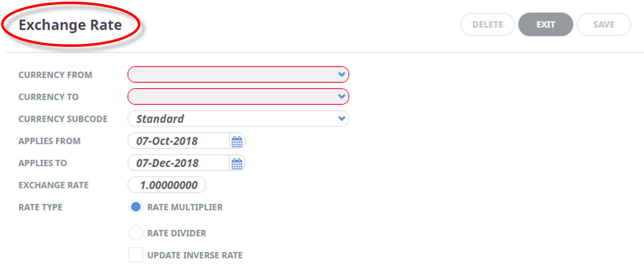Select the Rate Divider radio button

(136, 233)
